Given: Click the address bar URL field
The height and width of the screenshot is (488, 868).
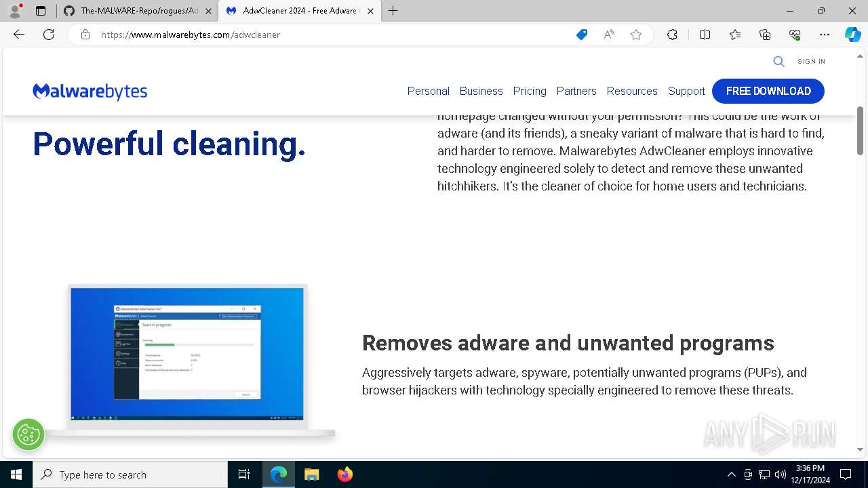Looking at the screenshot, I should pyautogui.click(x=332, y=35).
